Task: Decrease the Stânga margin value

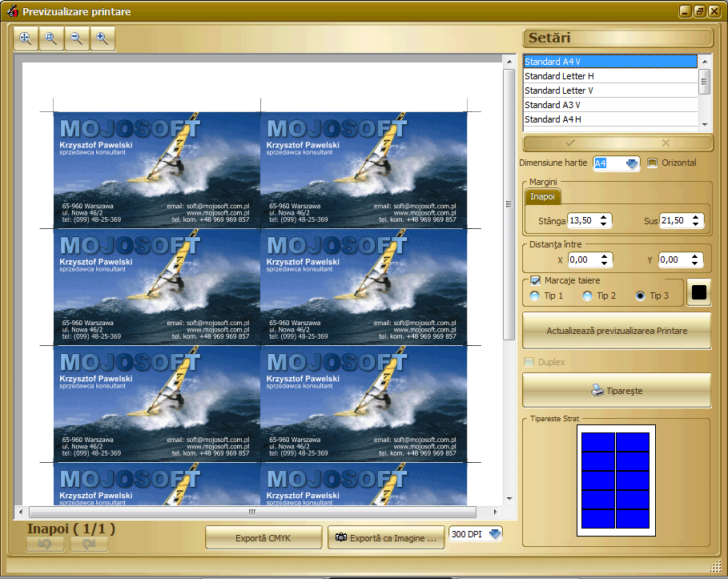Action: [604, 224]
